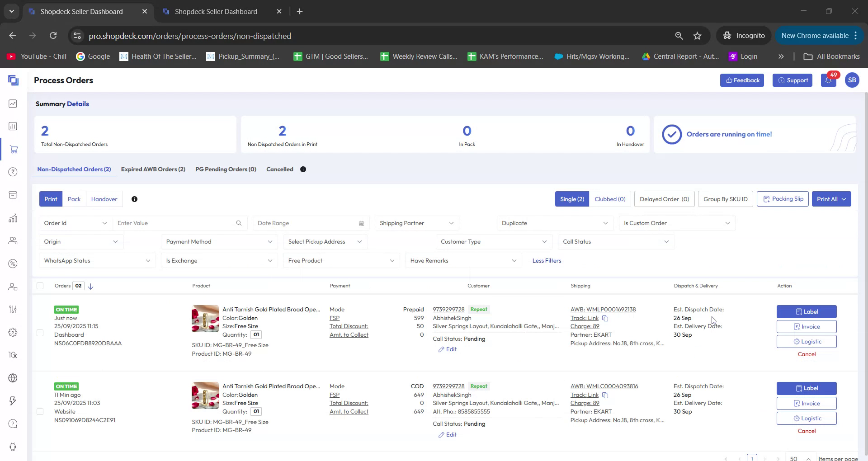Click the globe website icon in sidebar

pyautogui.click(x=13, y=378)
